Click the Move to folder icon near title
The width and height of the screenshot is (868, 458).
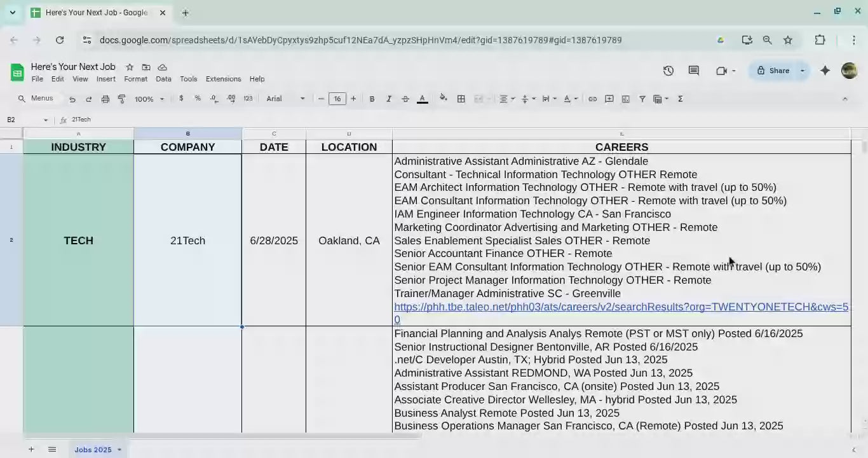tap(146, 67)
